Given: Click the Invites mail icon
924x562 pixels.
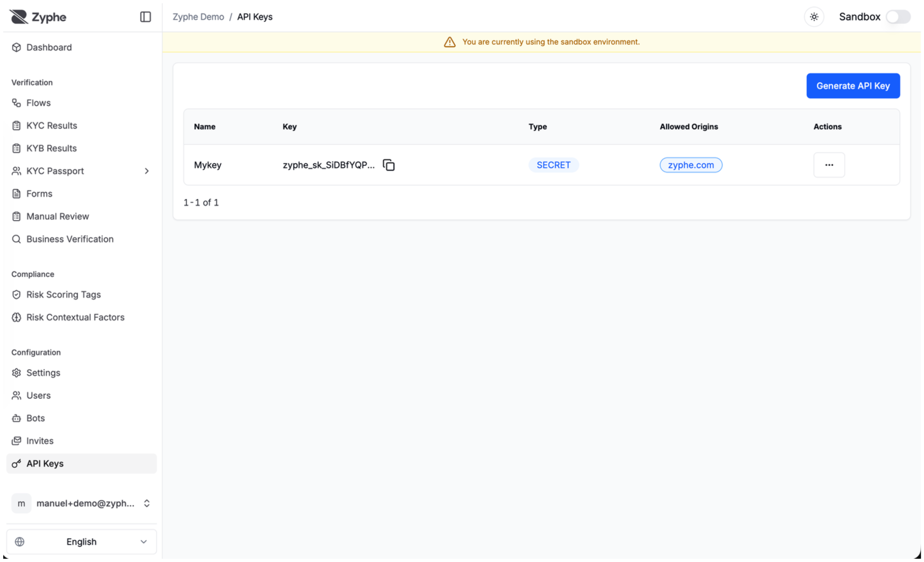Looking at the screenshot, I should click(x=16, y=441).
